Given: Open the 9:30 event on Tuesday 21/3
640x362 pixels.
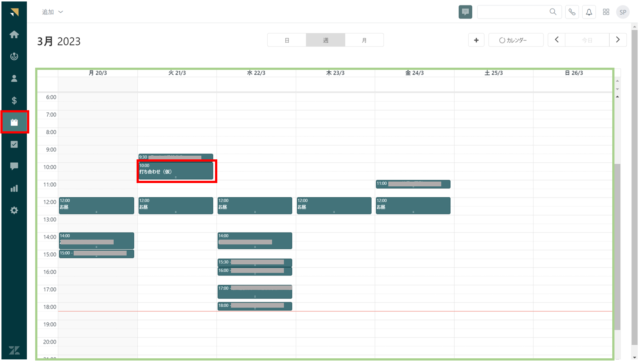Looking at the screenshot, I should tap(176, 157).
